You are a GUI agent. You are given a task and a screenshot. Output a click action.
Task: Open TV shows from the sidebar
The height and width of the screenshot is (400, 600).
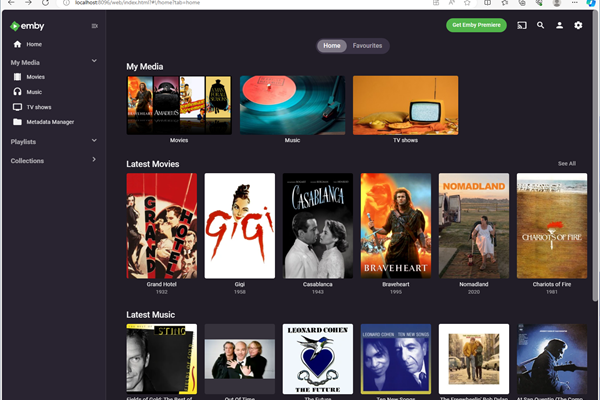coord(39,106)
